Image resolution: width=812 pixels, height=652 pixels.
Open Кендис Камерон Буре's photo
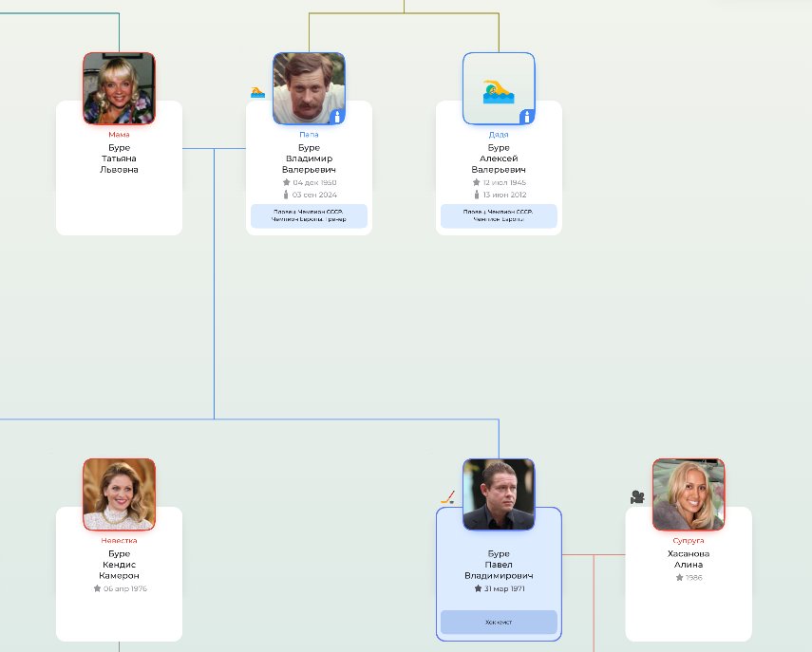pos(119,494)
